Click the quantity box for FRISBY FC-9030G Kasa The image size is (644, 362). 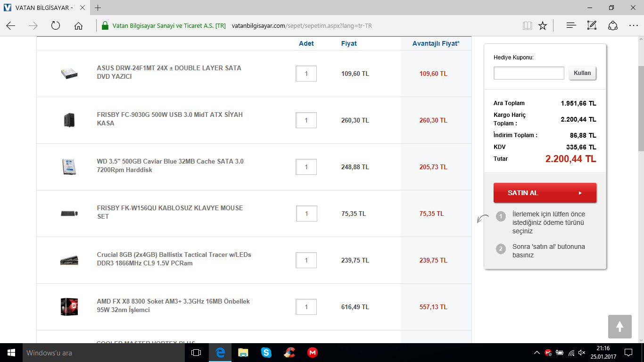pyautogui.click(x=306, y=120)
